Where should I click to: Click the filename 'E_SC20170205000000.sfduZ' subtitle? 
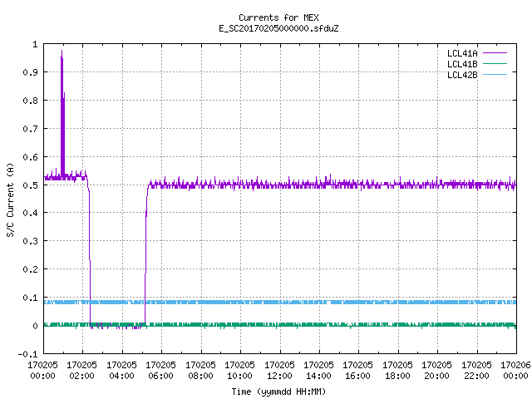pyautogui.click(x=278, y=28)
